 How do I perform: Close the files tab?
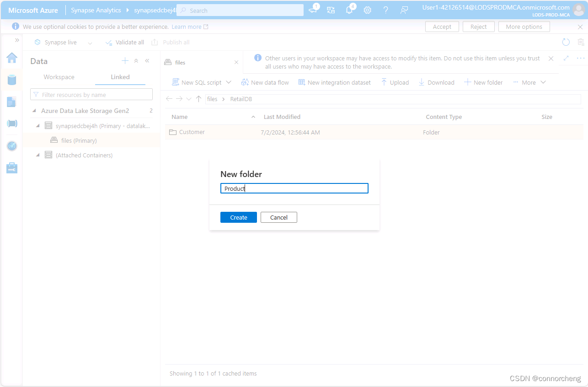[236, 62]
